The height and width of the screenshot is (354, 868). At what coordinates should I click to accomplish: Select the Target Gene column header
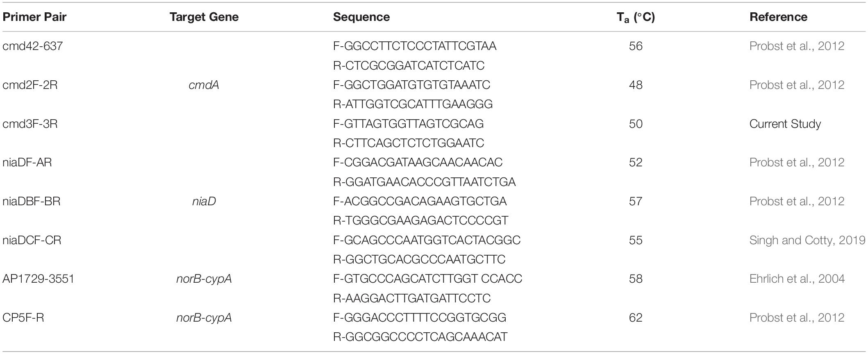[x=204, y=17]
